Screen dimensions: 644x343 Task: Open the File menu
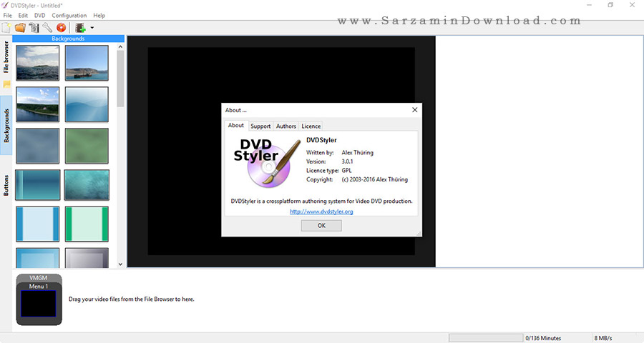tap(7, 15)
